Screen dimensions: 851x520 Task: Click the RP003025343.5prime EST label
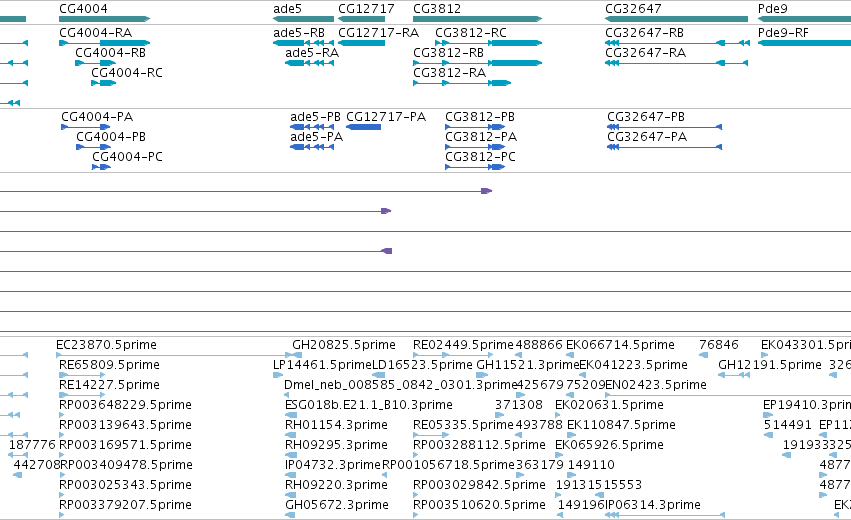pos(125,485)
